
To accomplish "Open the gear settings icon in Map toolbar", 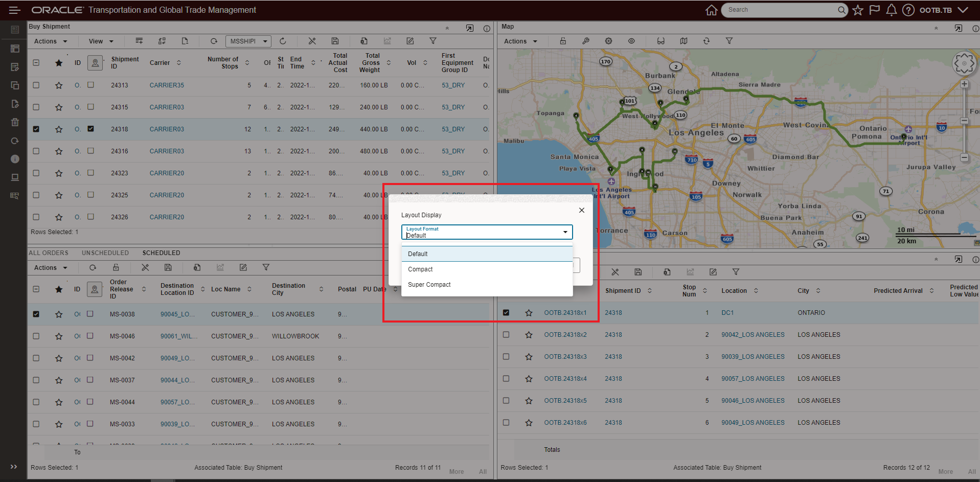I will click(x=608, y=41).
